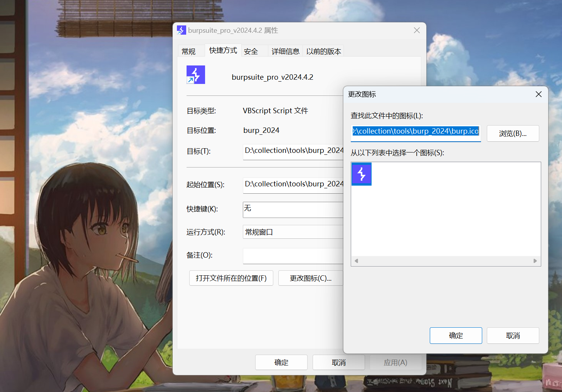Click 取消 in the 属性 window
The width and height of the screenshot is (562, 392).
click(x=339, y=362)
